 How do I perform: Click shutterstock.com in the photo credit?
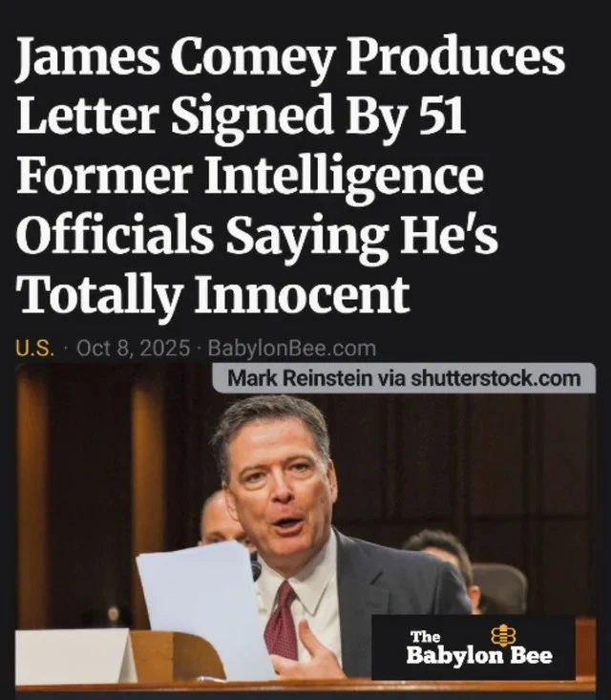click(x=495, y=378)
